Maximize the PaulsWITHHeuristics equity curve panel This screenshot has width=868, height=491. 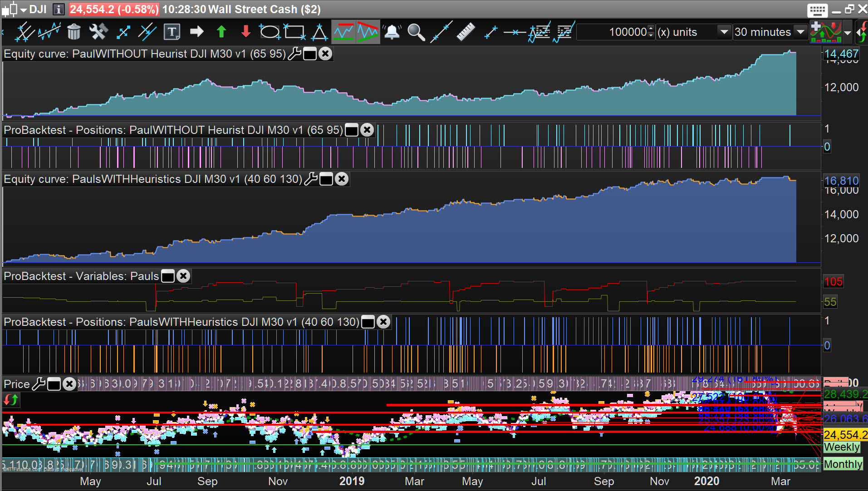pyautogui.click(x=326, y=179)
